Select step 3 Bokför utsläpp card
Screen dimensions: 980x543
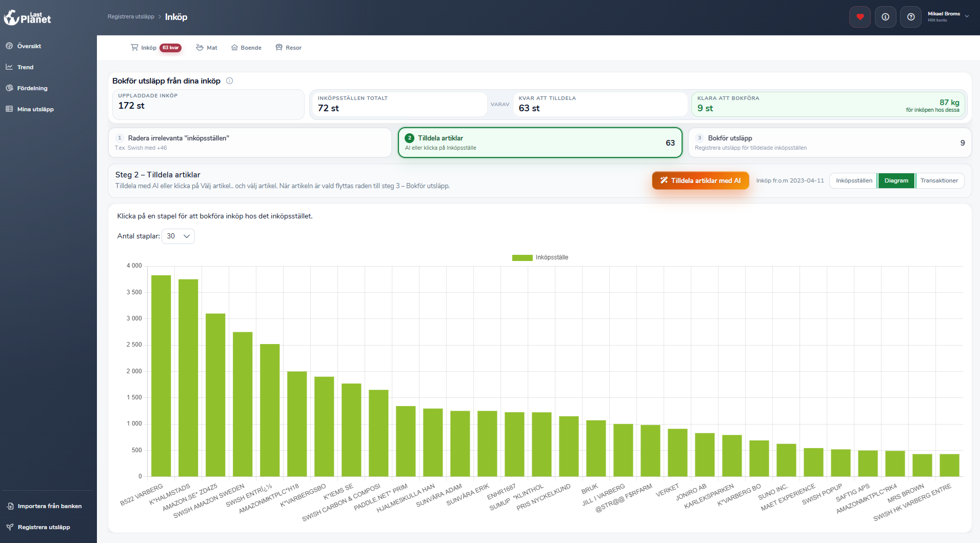pos(830,143)
